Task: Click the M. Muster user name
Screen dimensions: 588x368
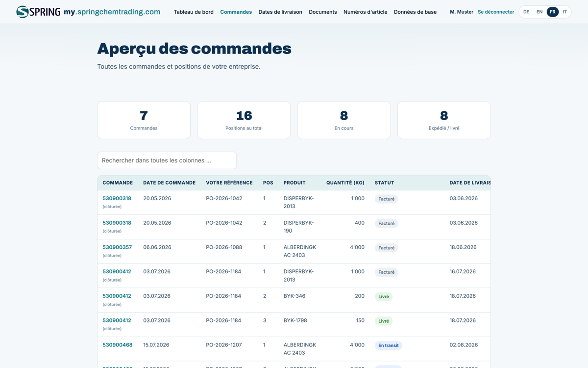Action: [462, 12]
